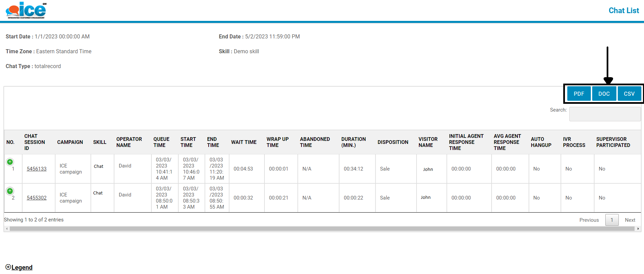
Task: Sort by Duration (Min.) column header
Action: (353, 142)
